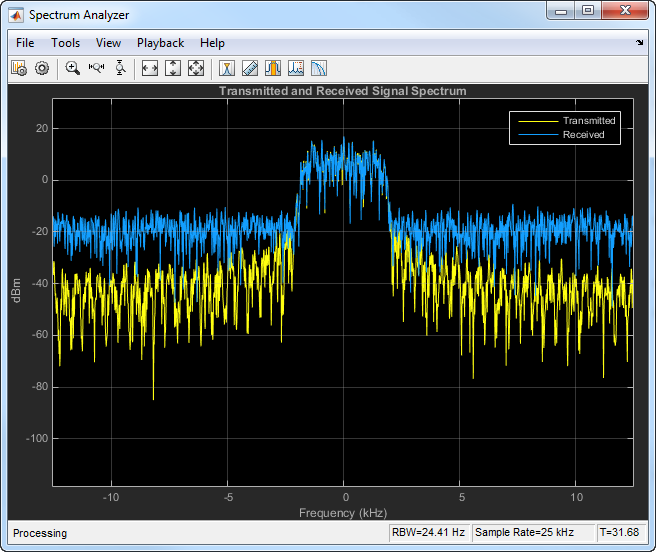Scale X and Y axes limits icon
Image resolution: width=656 pixels, height=552 pixels.
point(196,68)
